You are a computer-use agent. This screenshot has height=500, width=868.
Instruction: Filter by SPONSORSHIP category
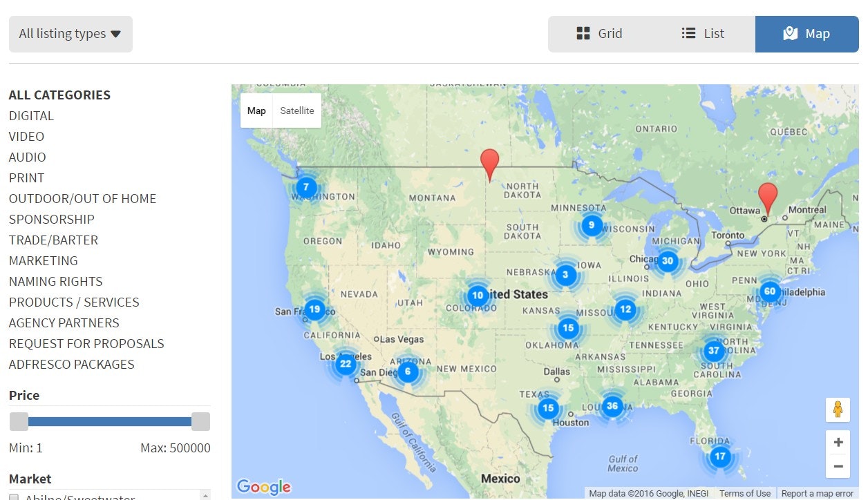point(52,220)
